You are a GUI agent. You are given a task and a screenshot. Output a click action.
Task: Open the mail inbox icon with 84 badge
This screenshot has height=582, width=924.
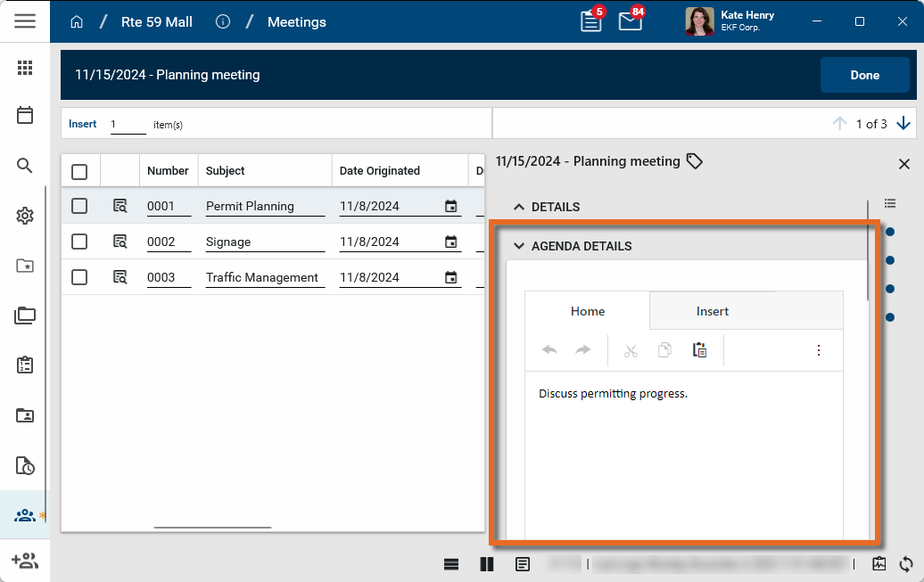tap(630, 22)
